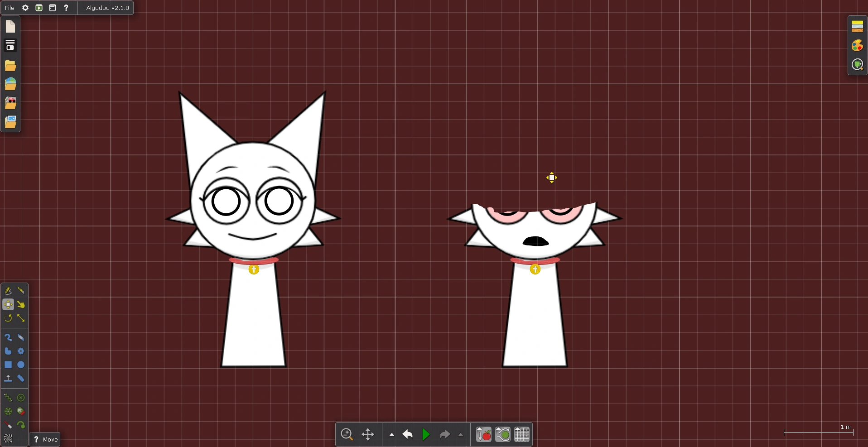Click the Undo arrow

coord(407,434)
